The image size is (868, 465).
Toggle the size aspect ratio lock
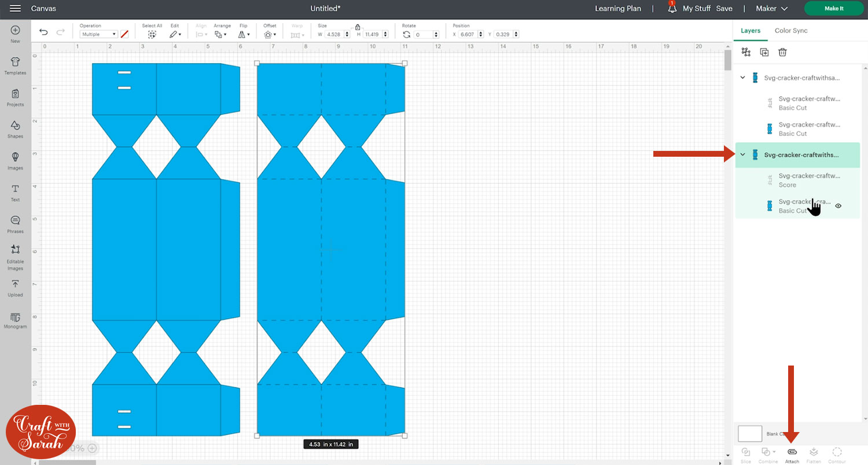[x=358, y=27]
